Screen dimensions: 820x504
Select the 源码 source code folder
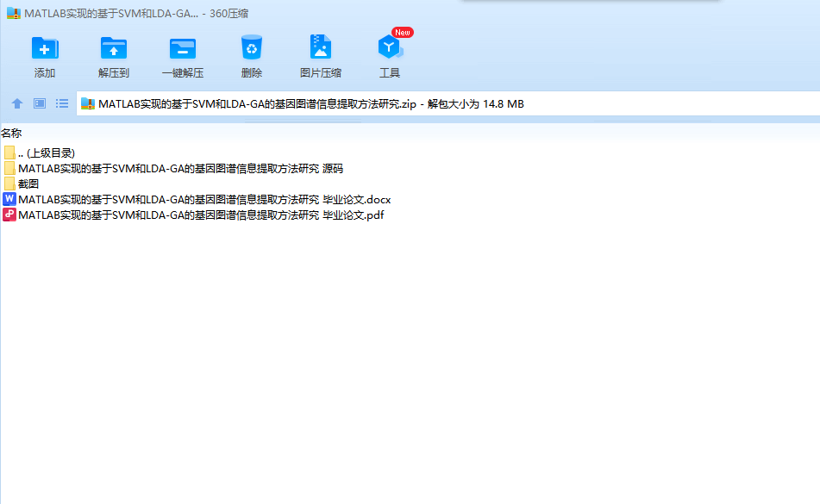pos(173,168)
